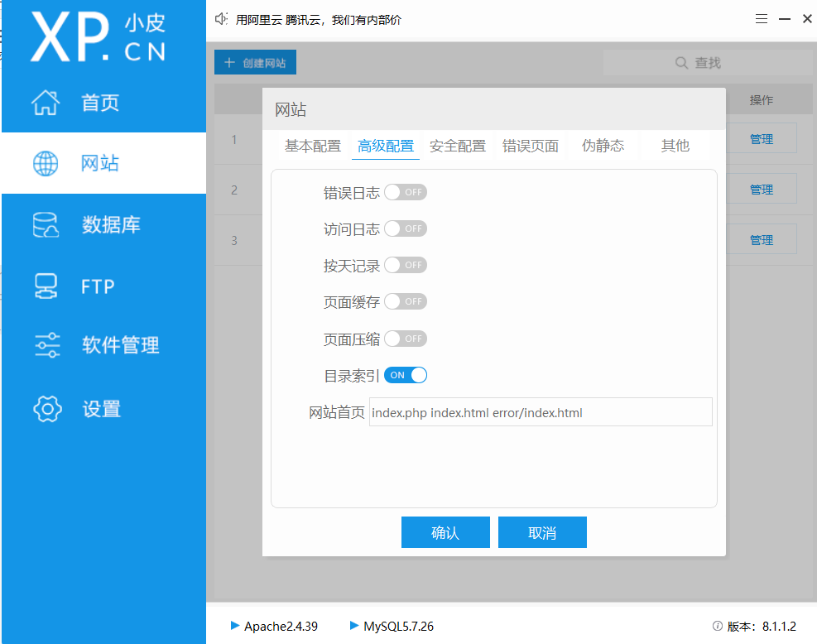
Task: Click the home icon beside 首页
Action: 46,102
